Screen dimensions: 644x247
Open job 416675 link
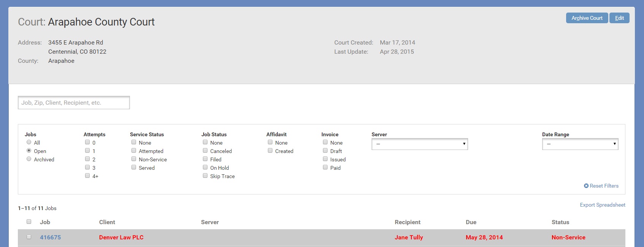click(51, 237)
